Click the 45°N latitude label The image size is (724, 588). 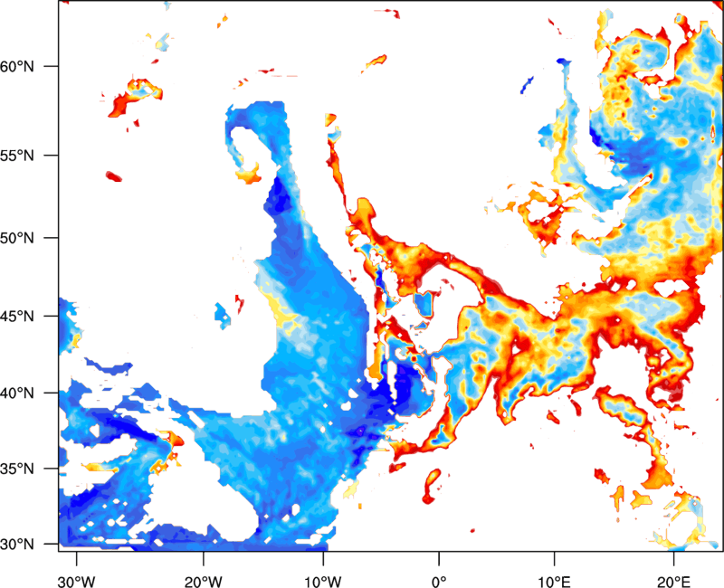[17, 316]
